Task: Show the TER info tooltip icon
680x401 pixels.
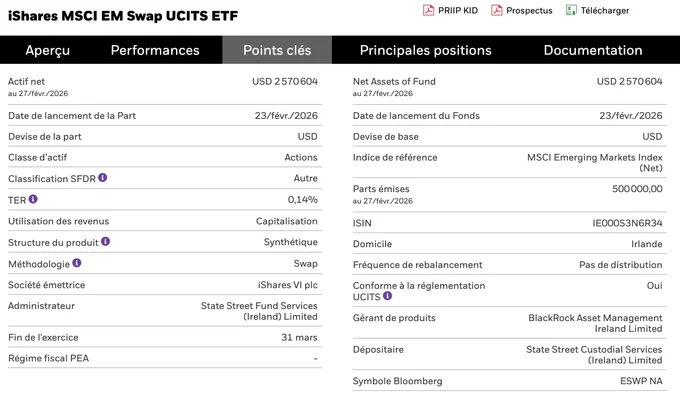Action: click(33, 199)
